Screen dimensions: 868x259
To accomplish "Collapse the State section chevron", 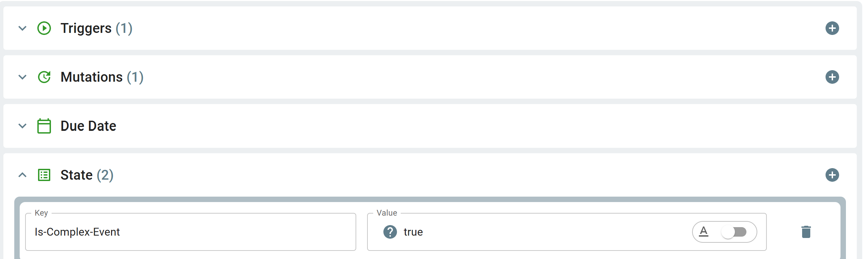I will [22, 175].
